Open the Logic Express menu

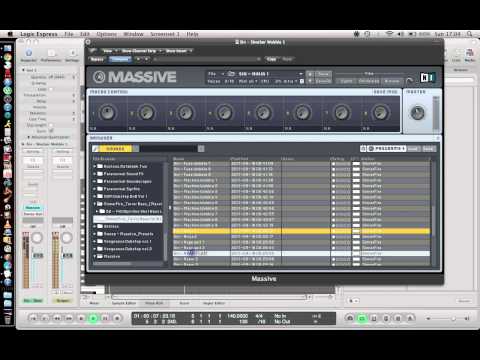[39, 34]
